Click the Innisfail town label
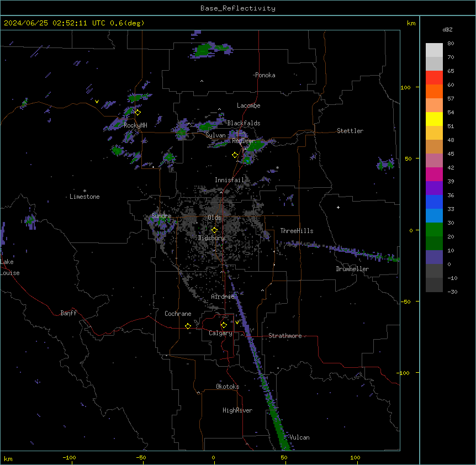 point(230,180)
